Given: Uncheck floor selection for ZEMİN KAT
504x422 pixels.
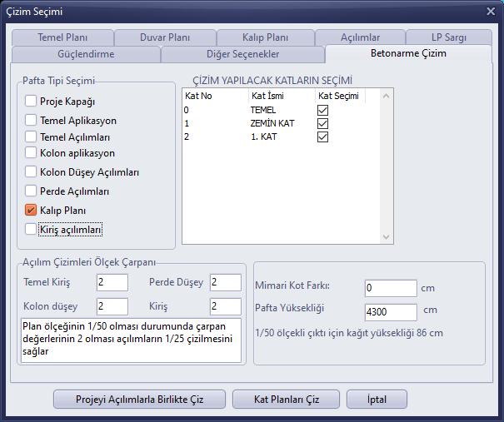Looking at the screenshot, I should click(322, 124).
